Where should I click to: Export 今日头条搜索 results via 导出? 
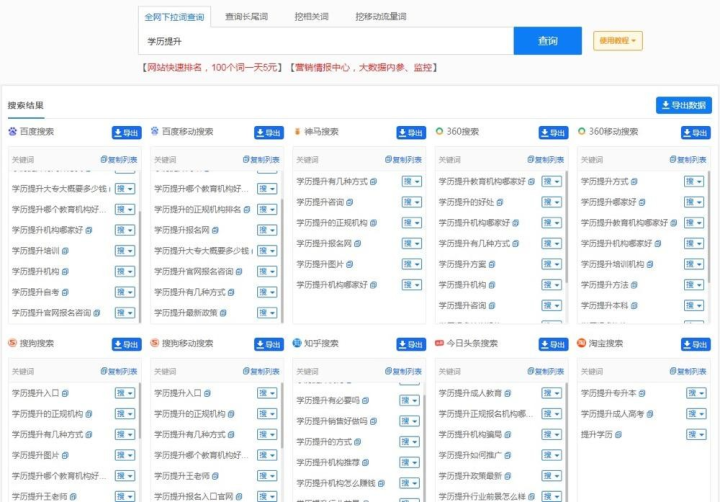(553, 344)
